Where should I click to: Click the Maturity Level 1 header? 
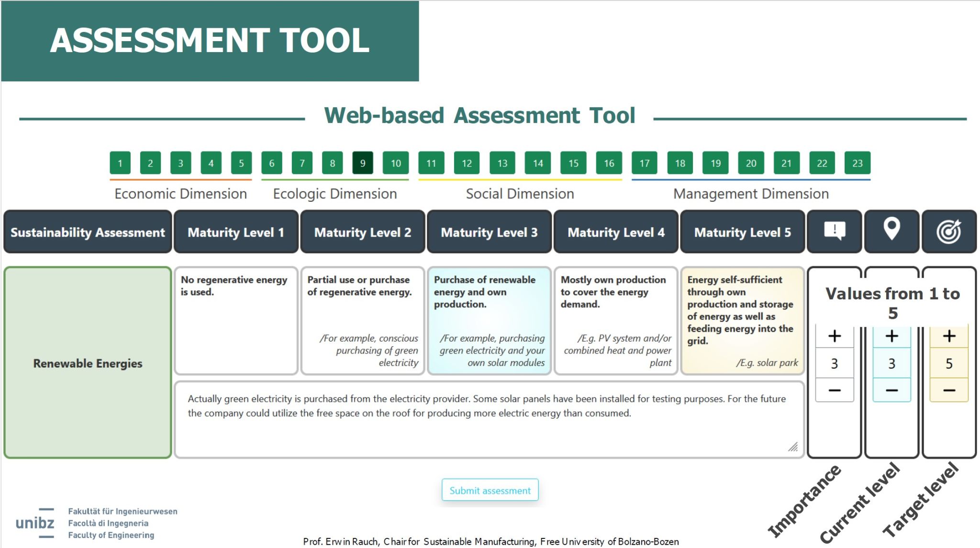pos(236,232)
